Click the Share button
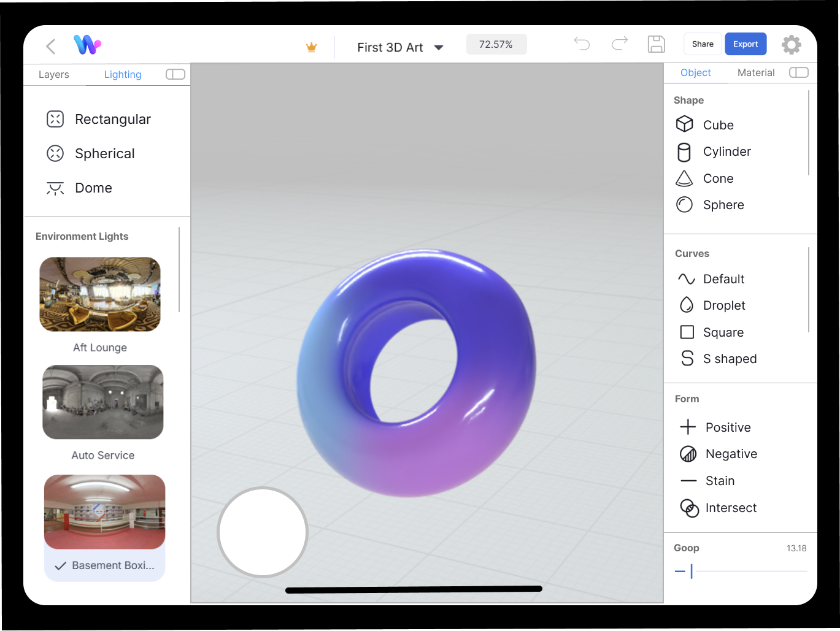Image resolution: width=840 pixels, height=631 pixels. pyautogui.click(x=703, y=44)
